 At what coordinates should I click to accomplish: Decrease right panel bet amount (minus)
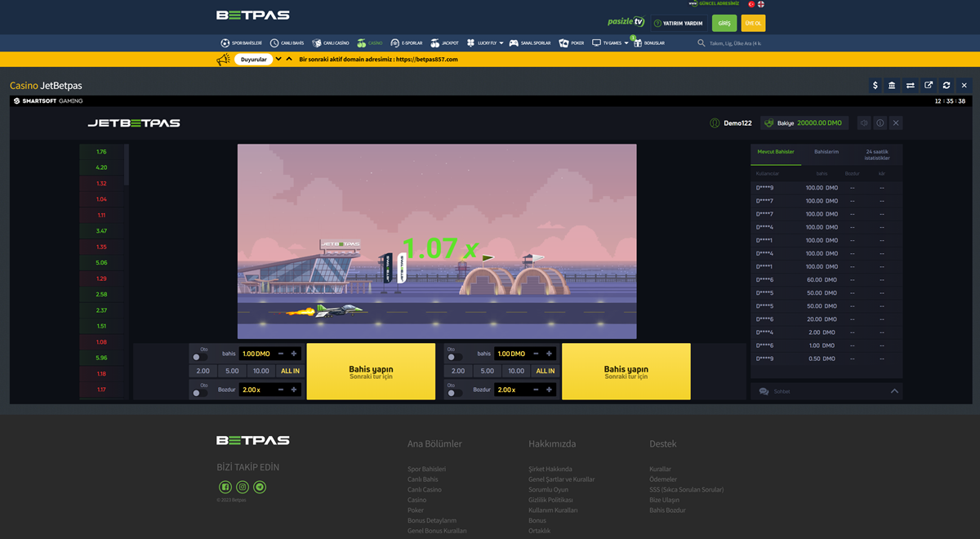point(537,354)
